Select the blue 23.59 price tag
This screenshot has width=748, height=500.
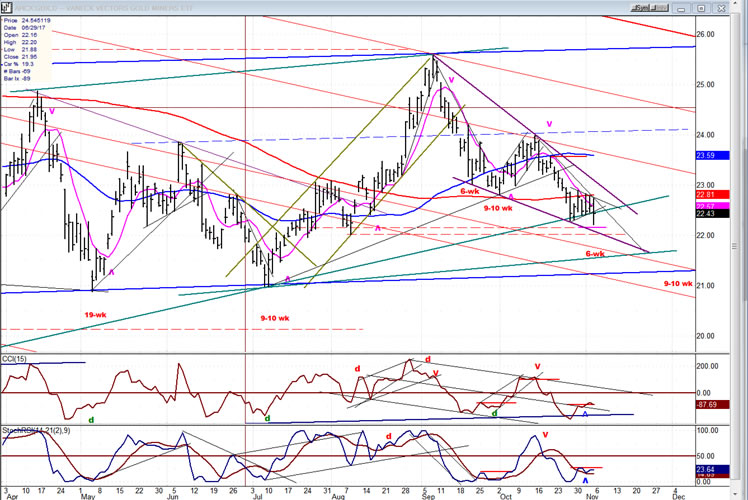pyautogui.click(x=709, y=155)
